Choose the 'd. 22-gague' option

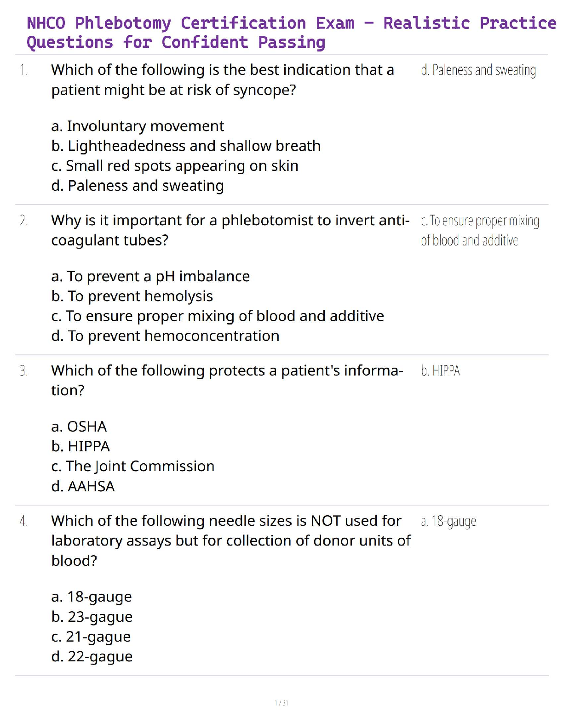pyautogui.click(x=92, y=657)
